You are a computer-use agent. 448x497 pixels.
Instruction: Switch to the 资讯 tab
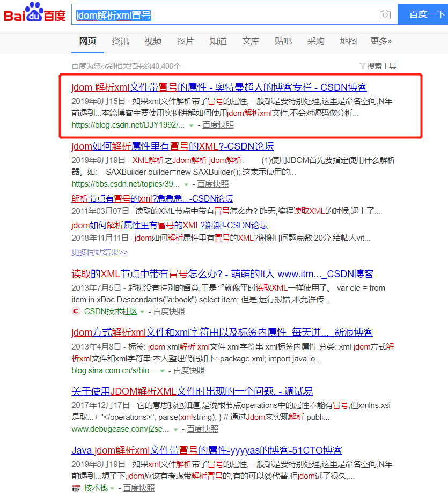[x=120, y=41]
